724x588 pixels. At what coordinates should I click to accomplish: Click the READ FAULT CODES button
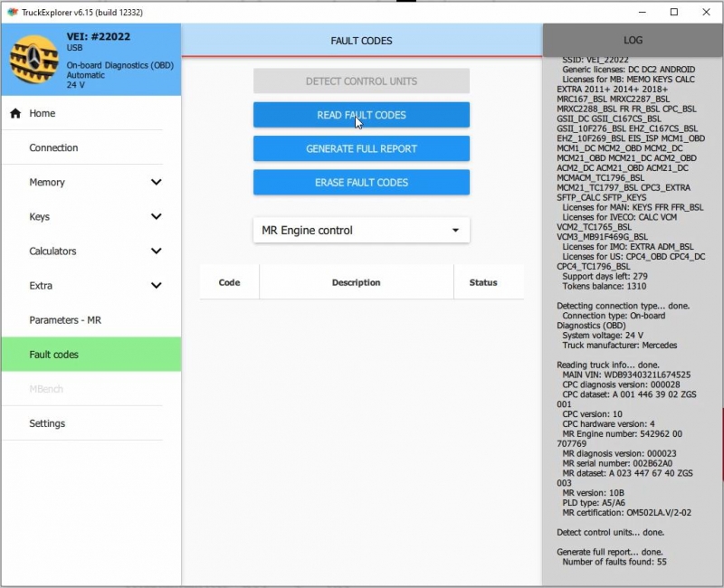[361, 115]
